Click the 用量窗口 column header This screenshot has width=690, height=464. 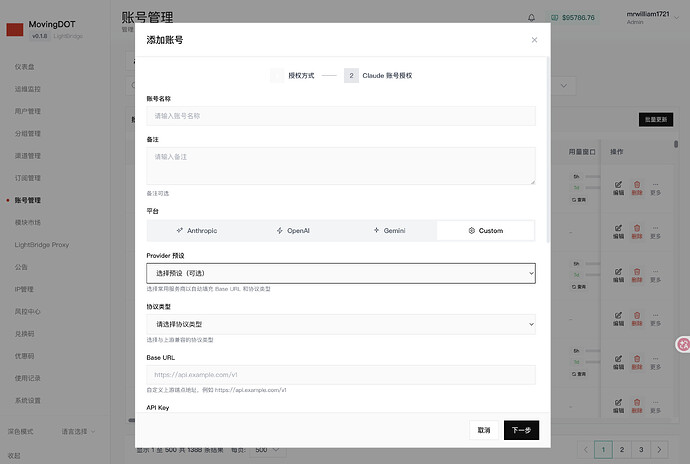tap(582, 152)
